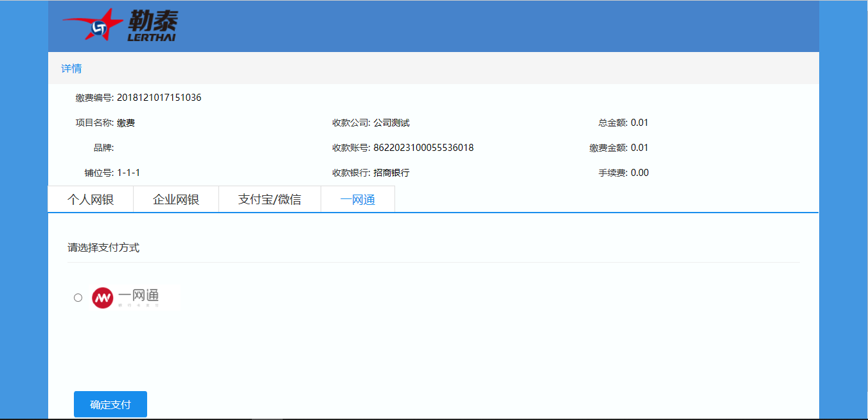This screenshot has height=420, width=868.
Task: Click the 请选择支付方式 heading
Action: coord(103,248)
